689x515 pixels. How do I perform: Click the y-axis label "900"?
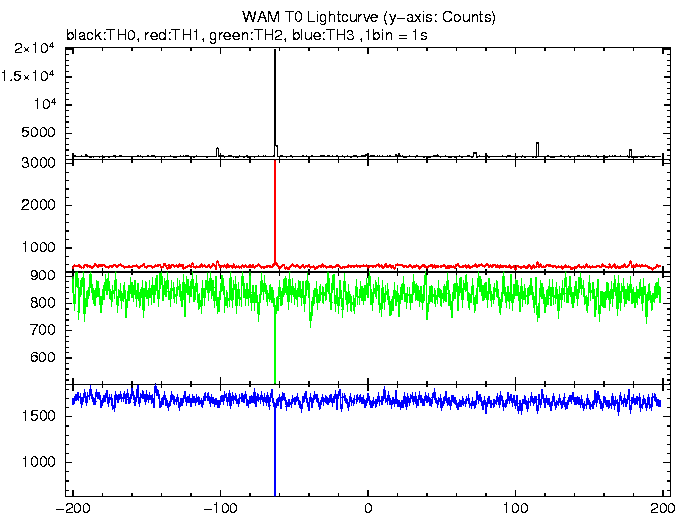[x=43, y=276]
